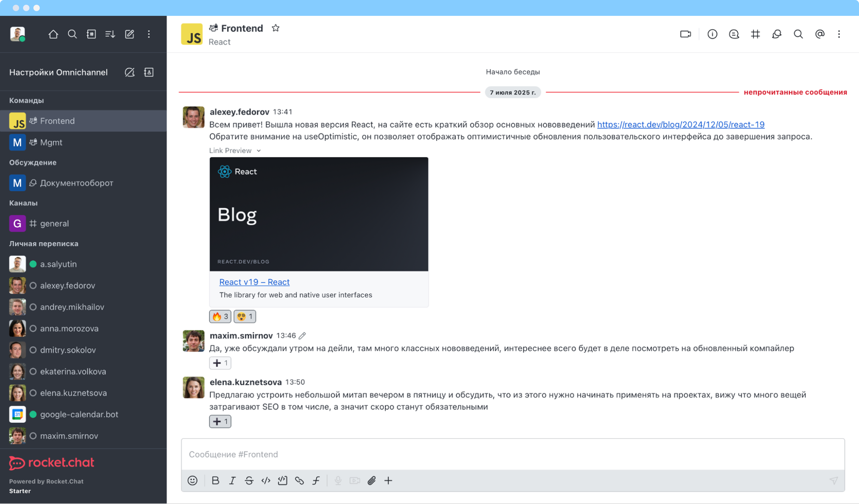
Task: Open elena.kuznetsova in sidebar list
Action: [83, 393]
